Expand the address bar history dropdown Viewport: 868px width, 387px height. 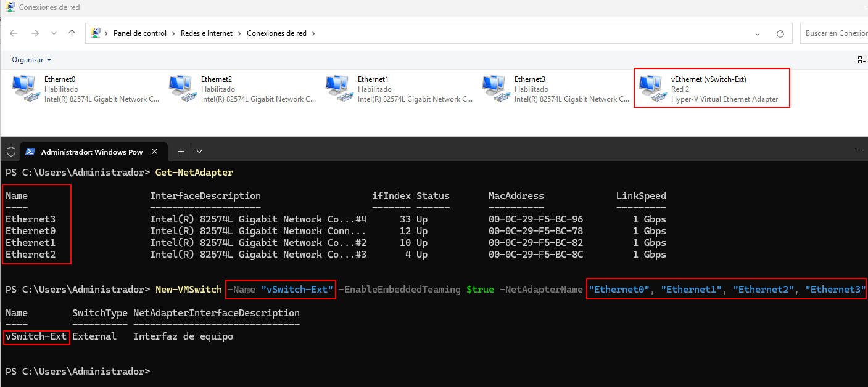point(758,33)
